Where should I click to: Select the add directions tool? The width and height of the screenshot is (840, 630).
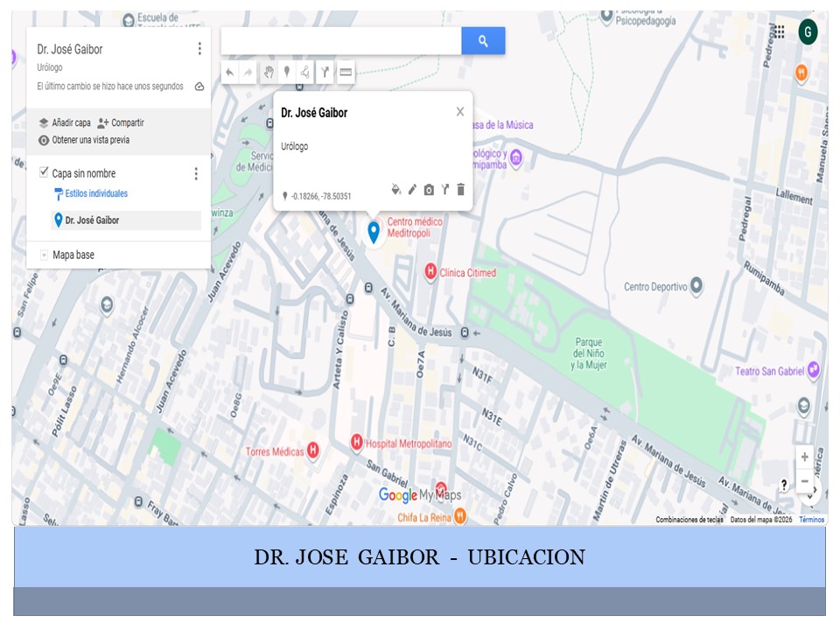click(325, 72)
